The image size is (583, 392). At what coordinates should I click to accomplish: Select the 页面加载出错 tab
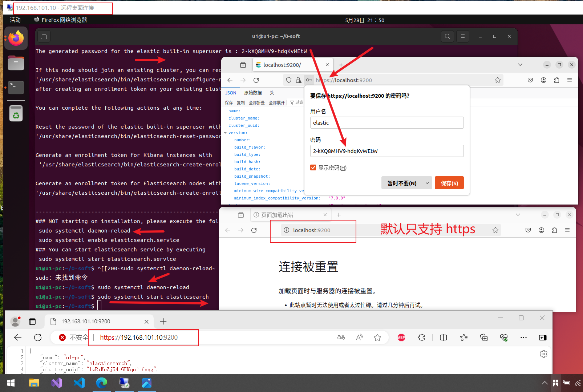pyautogui.click(x=290, y=215)
